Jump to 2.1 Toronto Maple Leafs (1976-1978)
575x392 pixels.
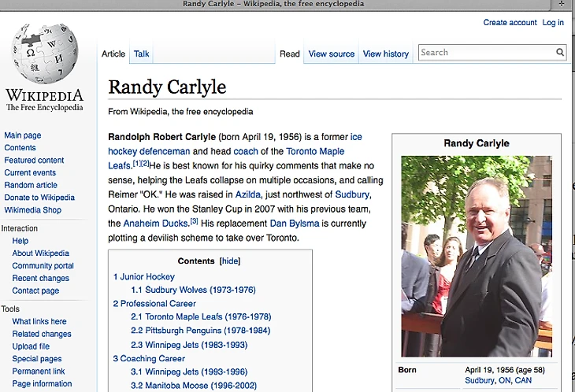(201, 316)
